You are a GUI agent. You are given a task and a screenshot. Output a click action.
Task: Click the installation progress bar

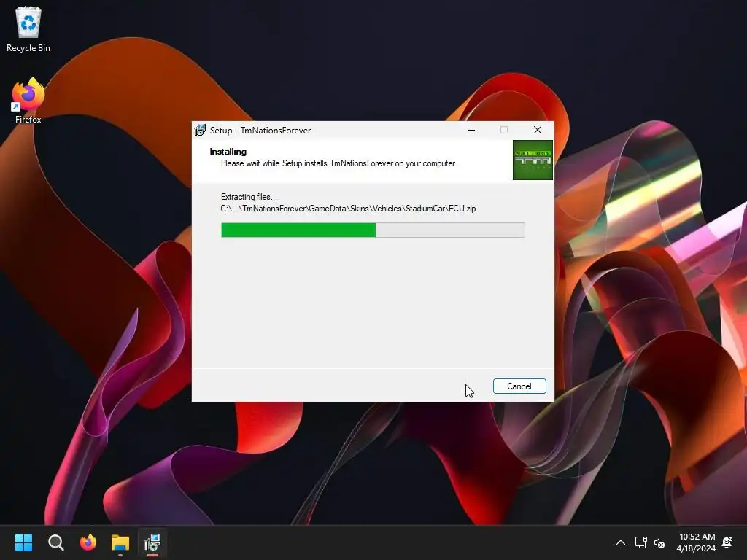pyautogui.click(x=373, y=230)
